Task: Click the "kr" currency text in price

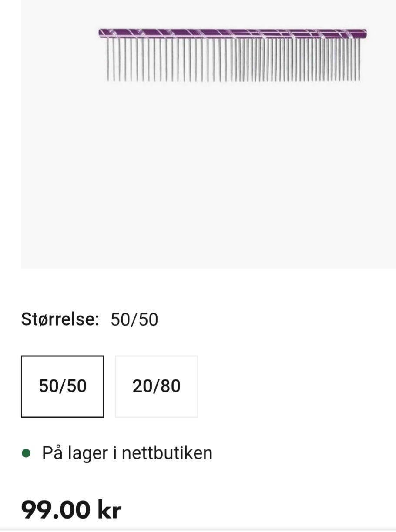Action: 109,509
